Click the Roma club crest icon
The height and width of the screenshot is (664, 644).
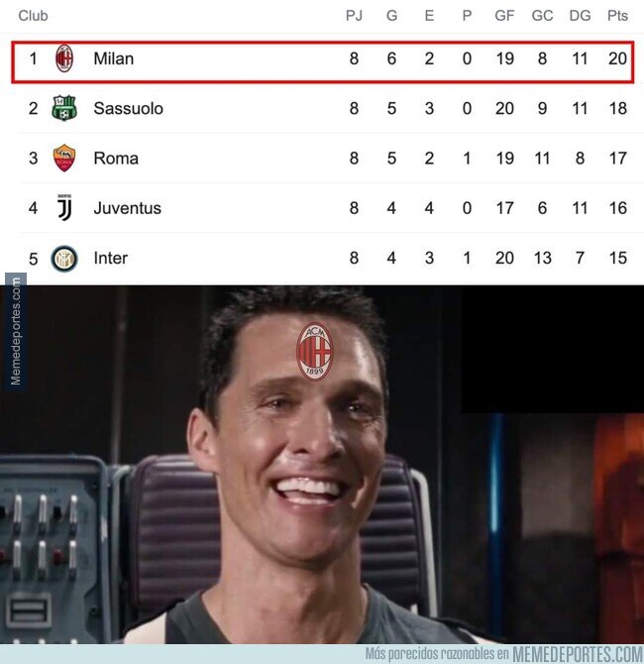[64, 158]
